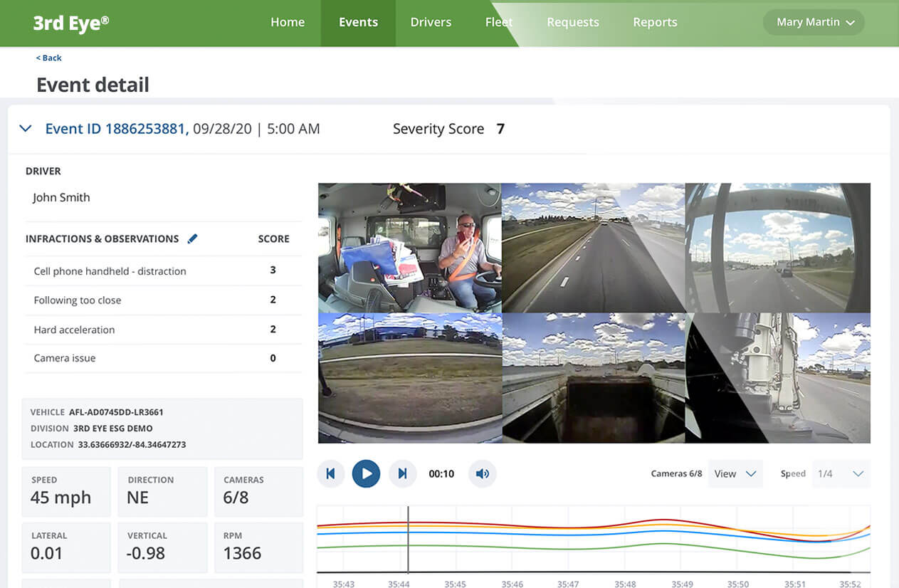Click location coordinates 33.63666932/-84.34647273
This screenshot has width=899, height=588.
pos(132,445)
